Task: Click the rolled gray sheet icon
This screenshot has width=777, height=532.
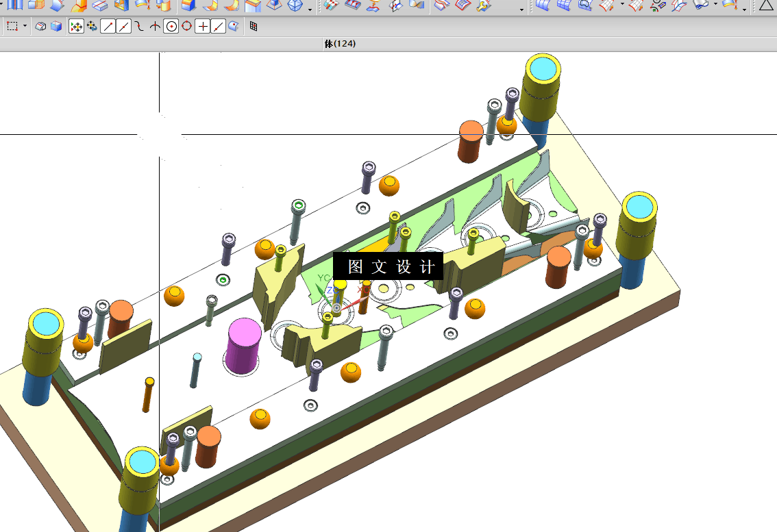Action: [701, 5]
